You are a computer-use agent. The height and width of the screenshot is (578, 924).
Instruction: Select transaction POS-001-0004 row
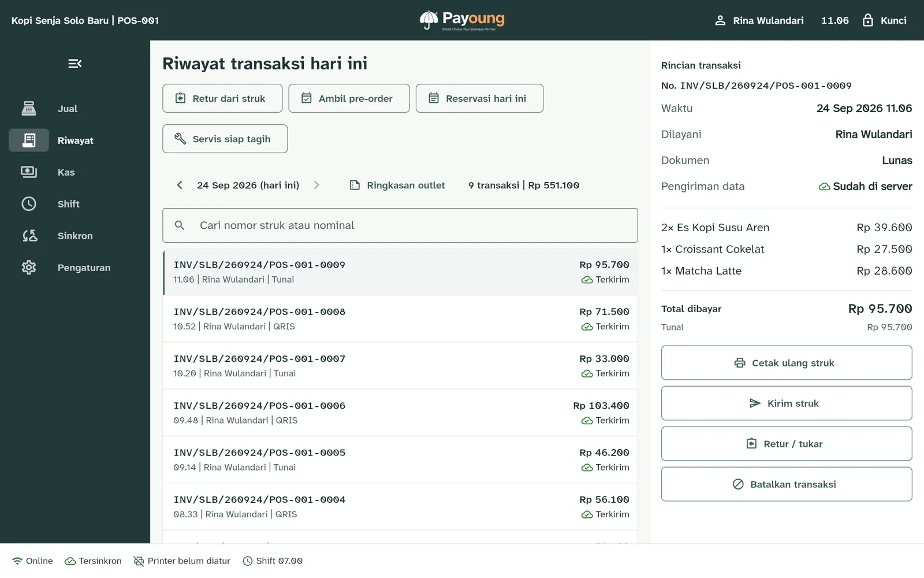coord(400,507)
